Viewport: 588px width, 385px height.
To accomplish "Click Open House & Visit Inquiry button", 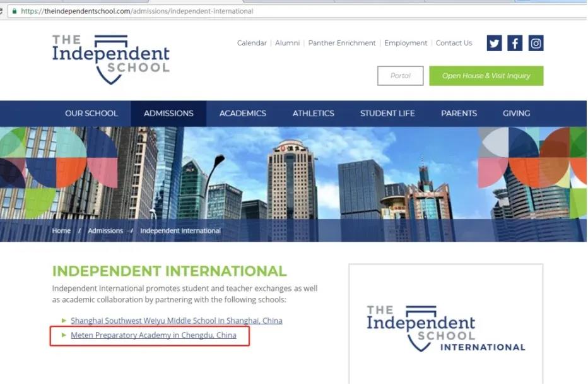I will (486, 76).
